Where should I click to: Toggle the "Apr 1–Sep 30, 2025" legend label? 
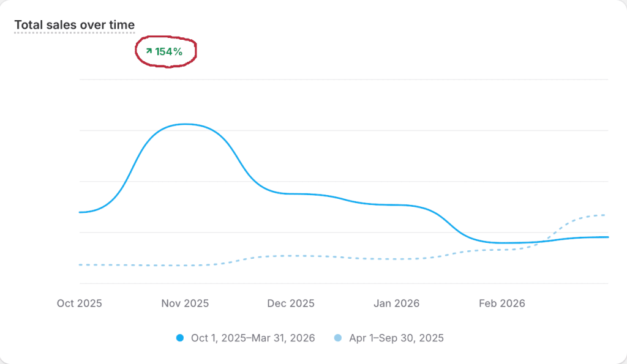click(x=396, y=338)
